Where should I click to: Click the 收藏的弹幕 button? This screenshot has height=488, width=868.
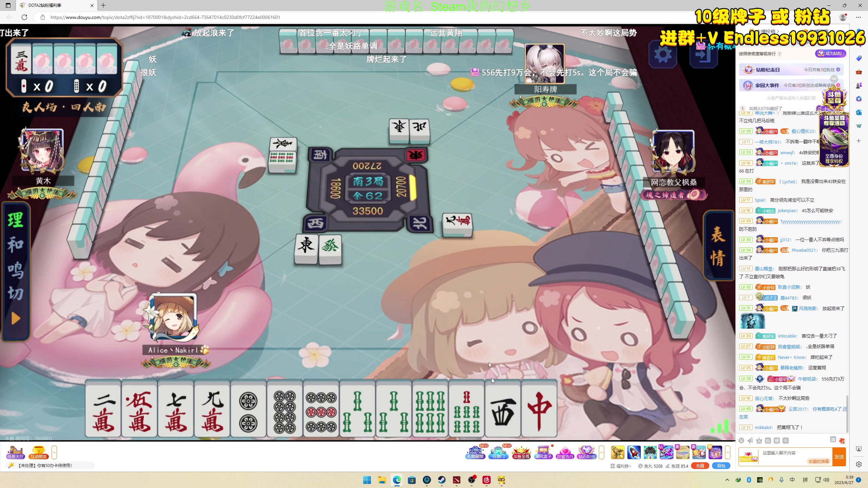pos(818,461)
